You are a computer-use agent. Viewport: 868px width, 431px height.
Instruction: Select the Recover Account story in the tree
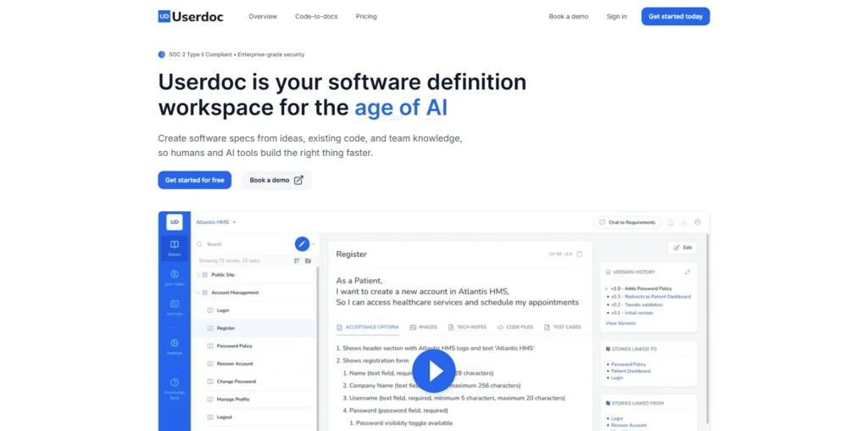click(x=255, y=363)
